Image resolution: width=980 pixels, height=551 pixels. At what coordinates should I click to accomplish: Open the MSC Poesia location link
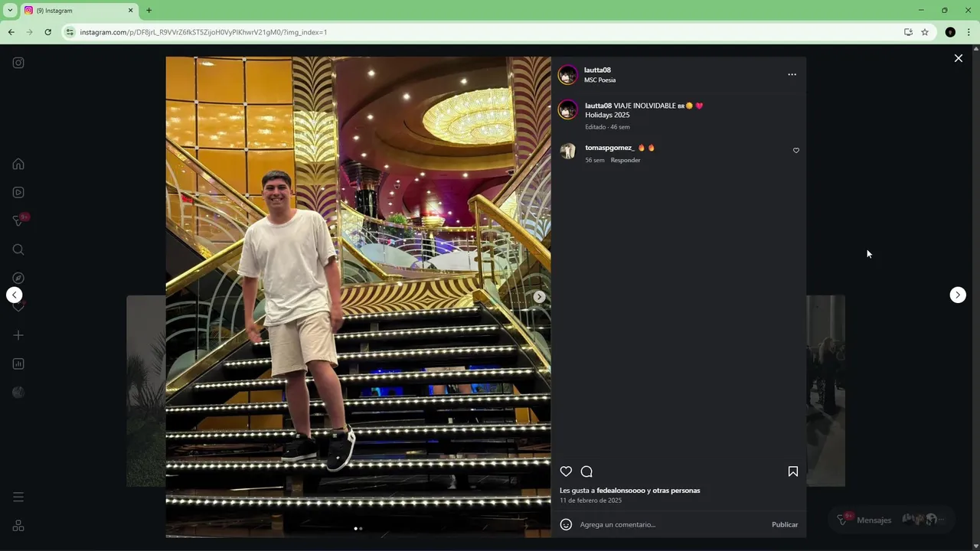pos(599,80)
